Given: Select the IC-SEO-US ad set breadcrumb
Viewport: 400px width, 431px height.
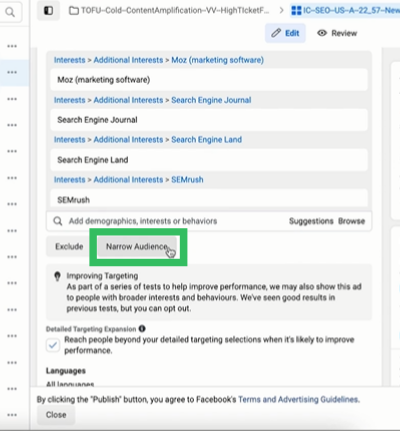Looking at the screenshot, I should pyautogui.click(x=345, y=11).
